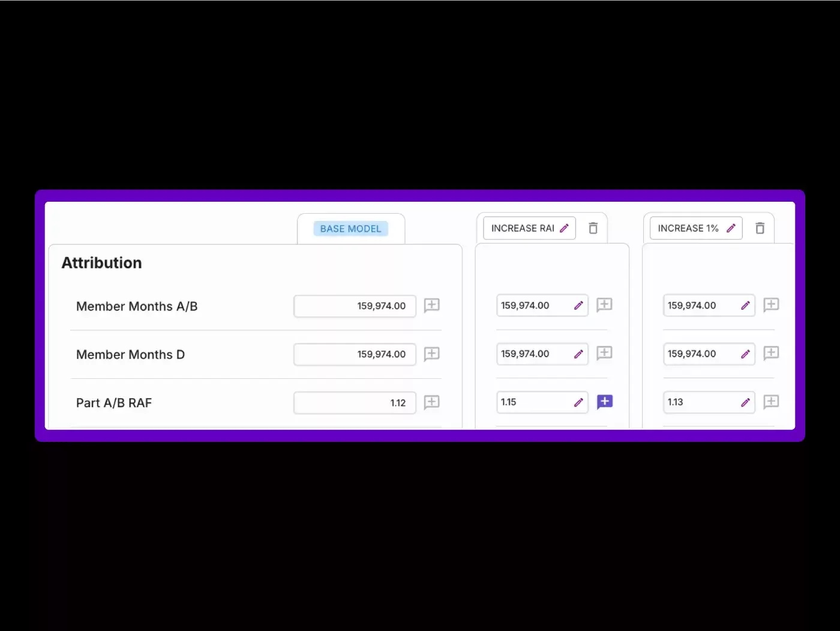Select the BASE MODEL tab
Screen dimensions: 840x631
[x=350, y=229]
